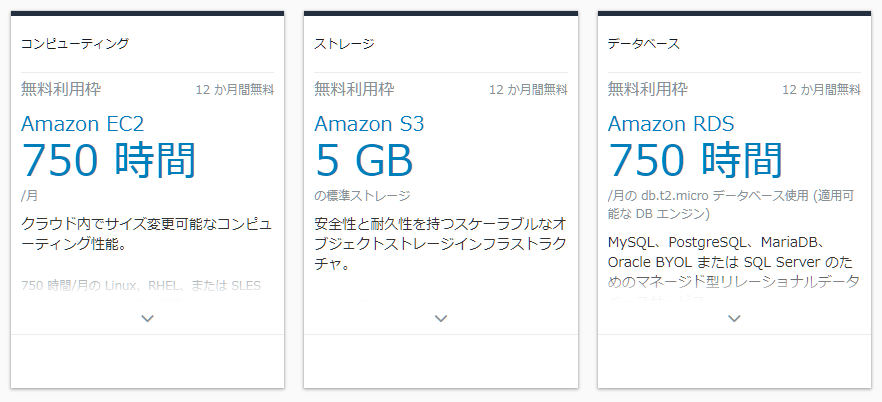The width and height of the screenshot is (882, 402).
Task: Click the 750 時間 text on EC2 card
Action: pos(109,160)
